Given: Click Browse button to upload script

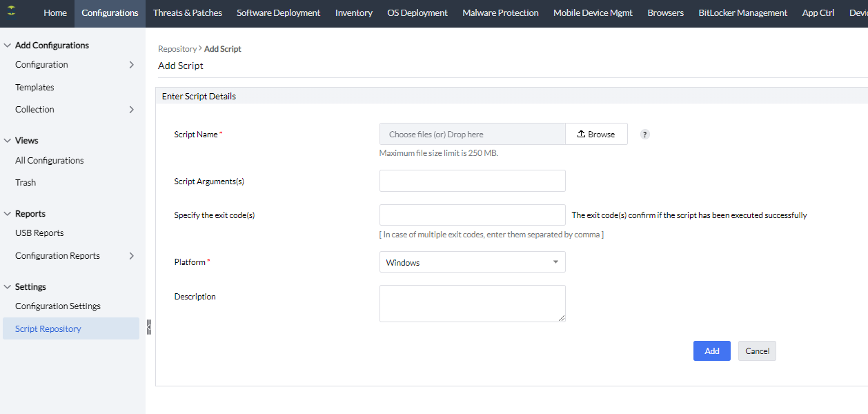Looking at the screenshot, I should click(x=596, y=135).
